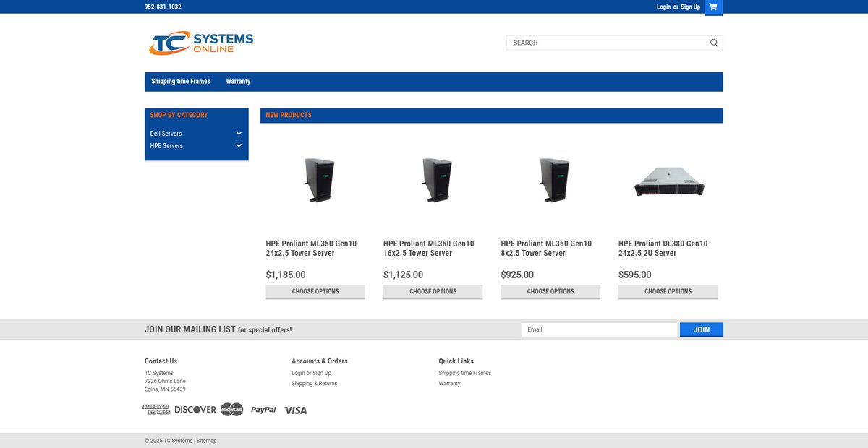Click the $1,125.00 price
The image size is (868, 448).
(404, 275)
